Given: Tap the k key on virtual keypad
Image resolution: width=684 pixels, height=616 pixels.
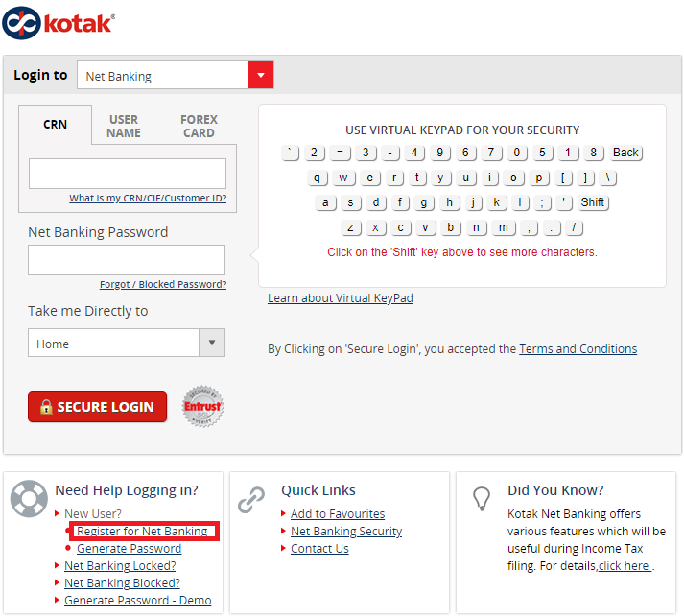Looking at the screenshot, I should 496,202.
